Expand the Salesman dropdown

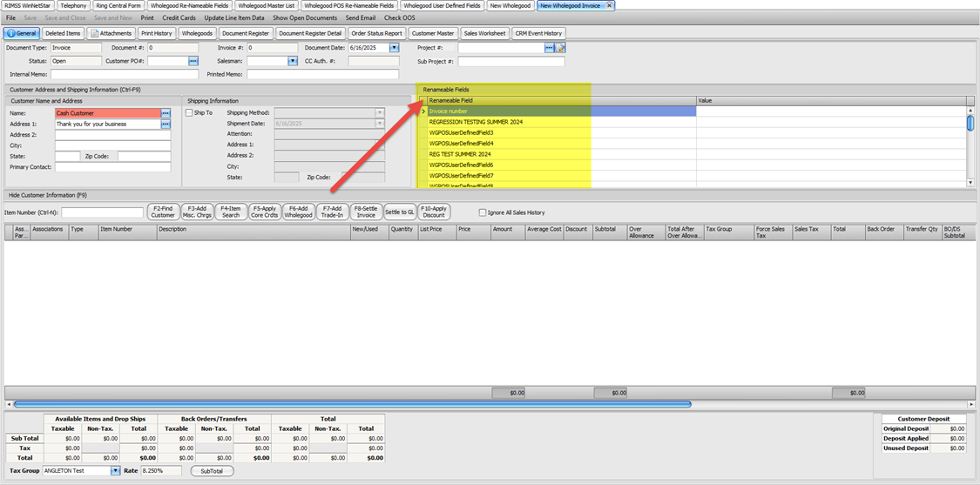click(292, 61)
